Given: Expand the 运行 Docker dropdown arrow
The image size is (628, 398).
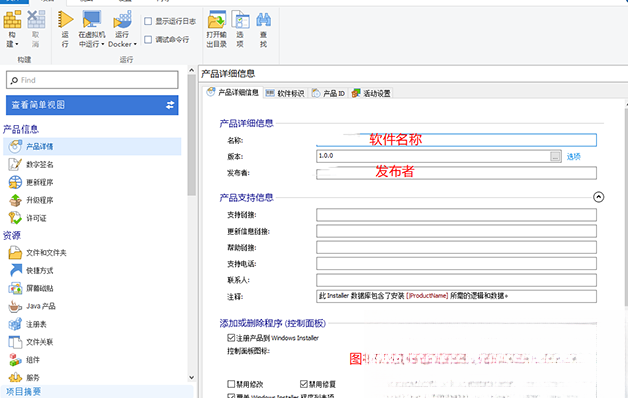Looking at the screenshot, I should [x=135, y=44].
